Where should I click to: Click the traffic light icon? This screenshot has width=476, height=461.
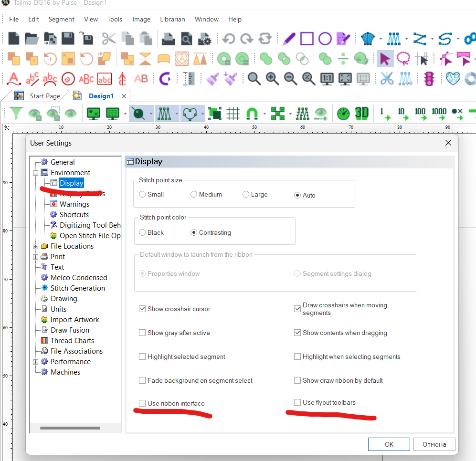tap(429, 79)
